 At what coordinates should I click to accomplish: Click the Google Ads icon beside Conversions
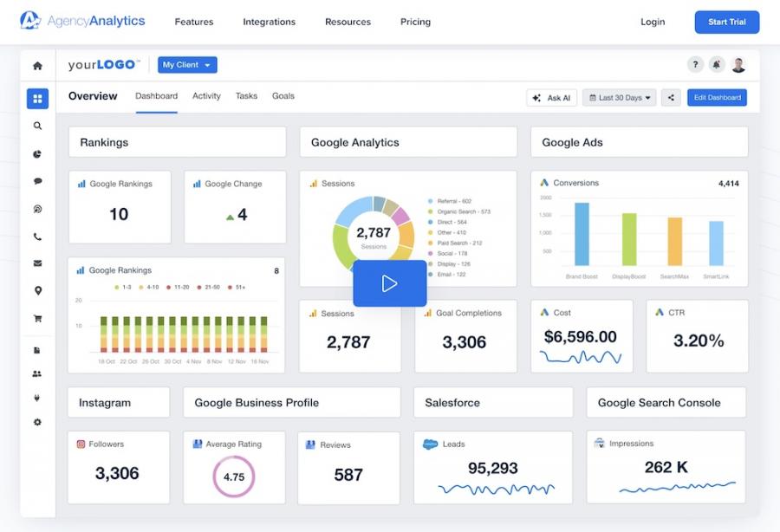(x=545, y=183)
